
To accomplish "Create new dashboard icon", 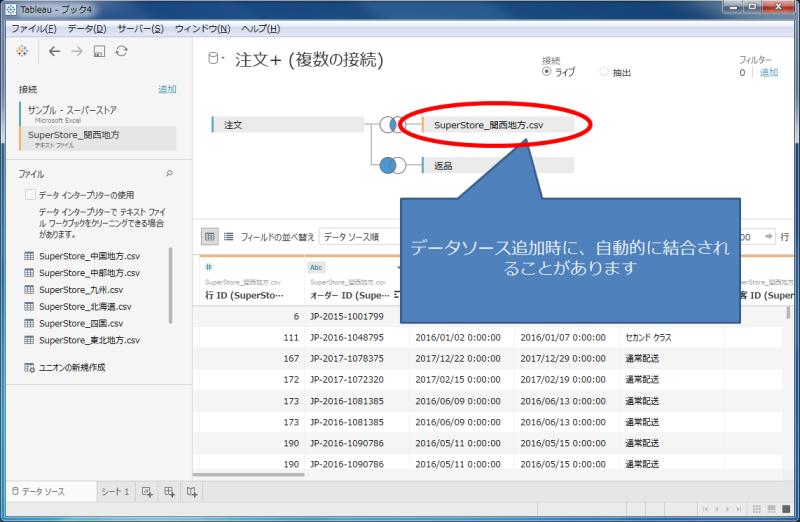I will 169,492.
